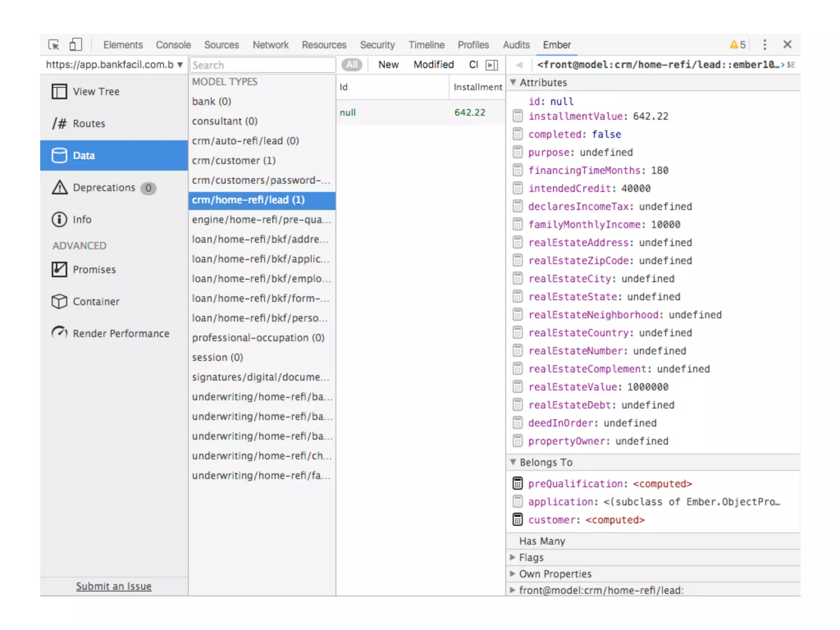
Task: Open the Container panel
Action: coord(96,301)
